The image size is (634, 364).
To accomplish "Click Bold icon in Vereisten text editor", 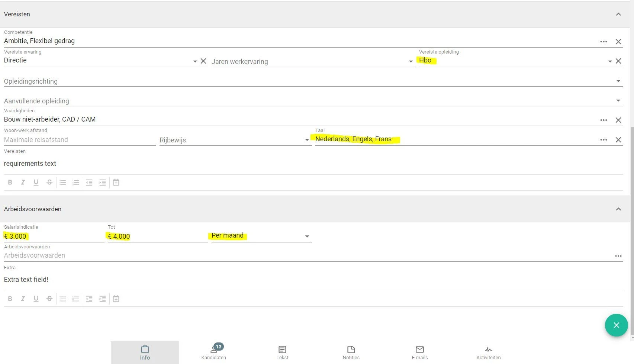I will 10,182.
